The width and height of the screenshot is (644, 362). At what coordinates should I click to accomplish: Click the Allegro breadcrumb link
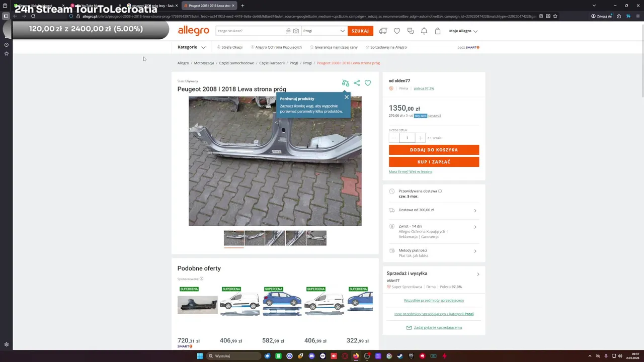183,63
